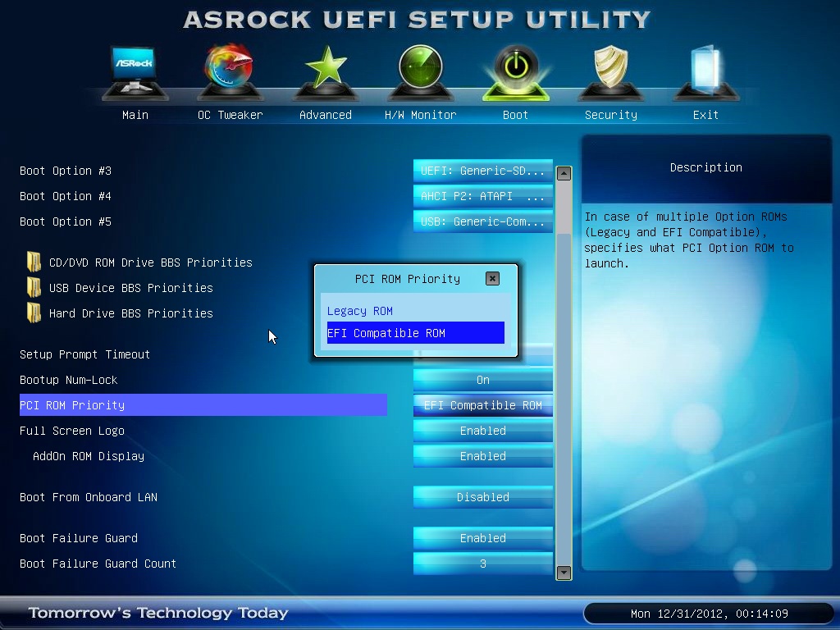This screenshot has width=840, height=630.
Task: Open USB Device BBS Priorities
Action: pyautogui.click(x=130, y=288)
